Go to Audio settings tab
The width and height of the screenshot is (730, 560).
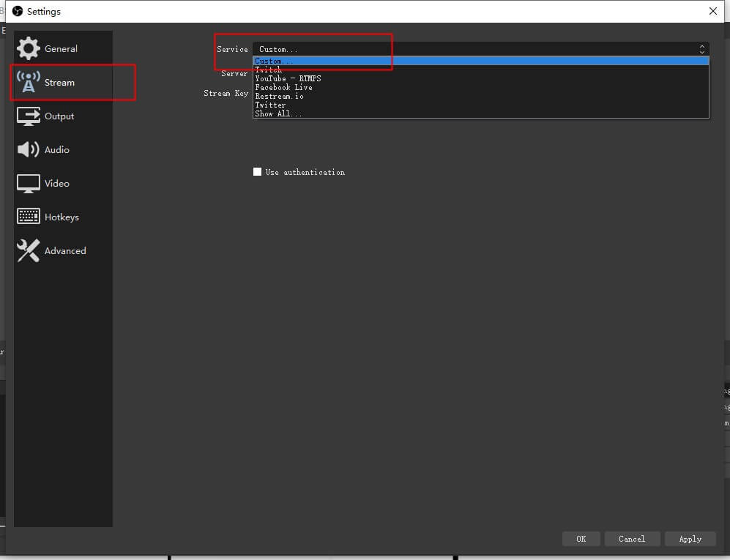[63, 149]
